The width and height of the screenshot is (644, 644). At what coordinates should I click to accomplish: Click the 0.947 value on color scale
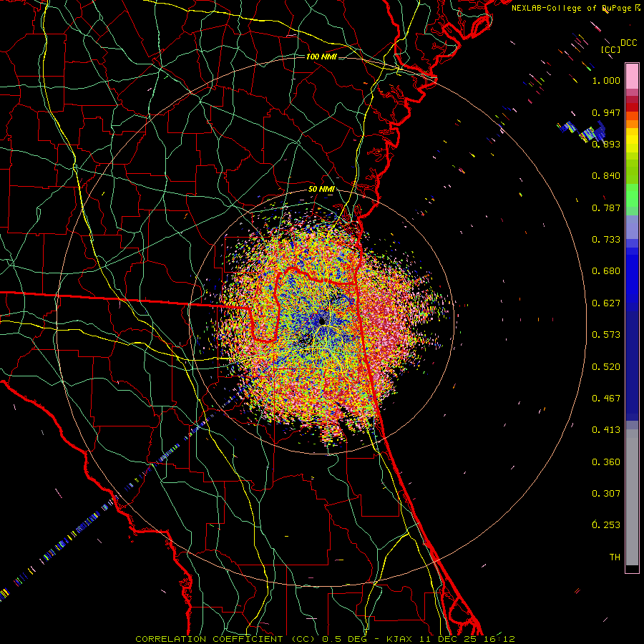click(606, 112)
